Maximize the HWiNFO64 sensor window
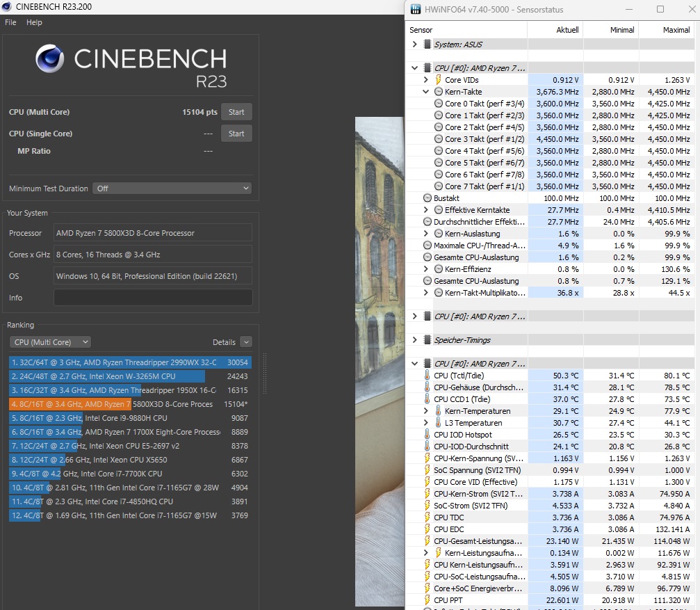 click(660, 9)
